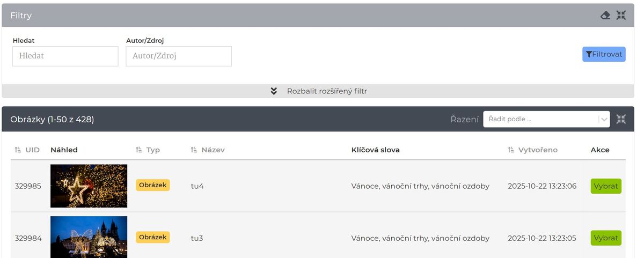Sort by UID column icon
The width and height of the screenshot is (644, 258).
click(18, 150)
